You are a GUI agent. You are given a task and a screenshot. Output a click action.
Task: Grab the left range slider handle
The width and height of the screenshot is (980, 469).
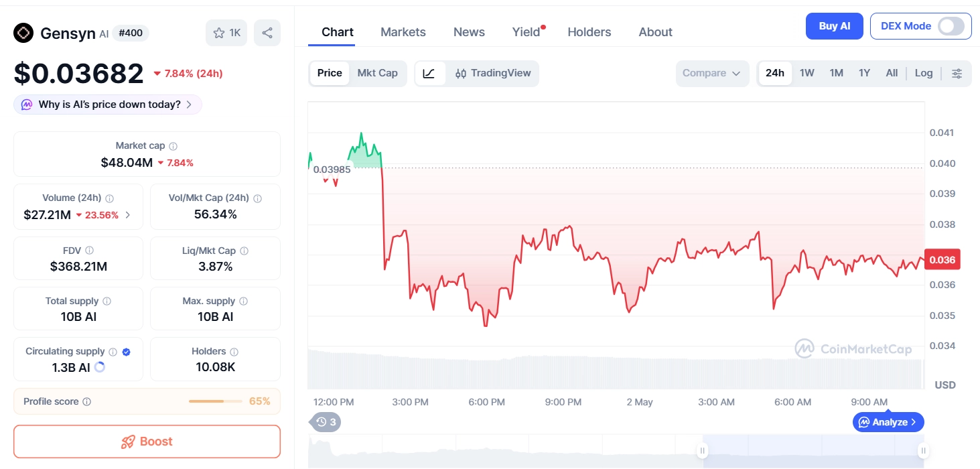click(702, 451)
